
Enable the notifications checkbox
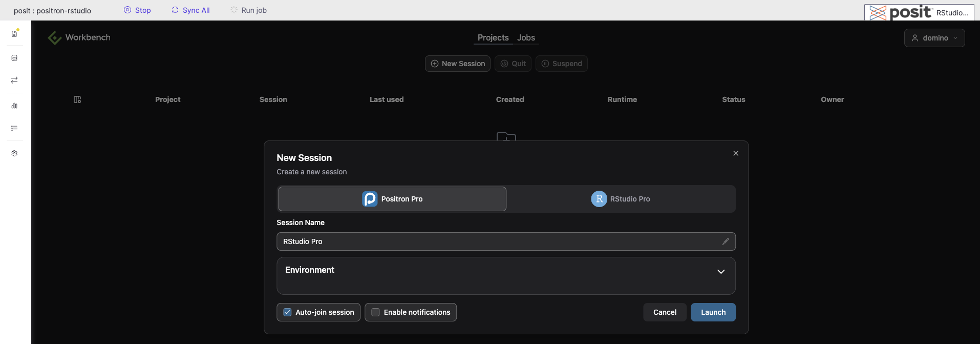tap(375, 312)
